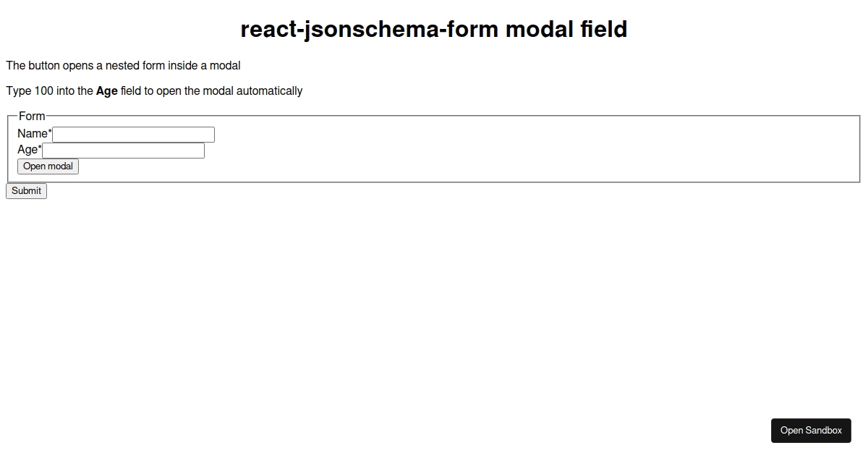Launch the modal using Open modal
This screenshot has height=456, width=868.
(x=48, y=166)
